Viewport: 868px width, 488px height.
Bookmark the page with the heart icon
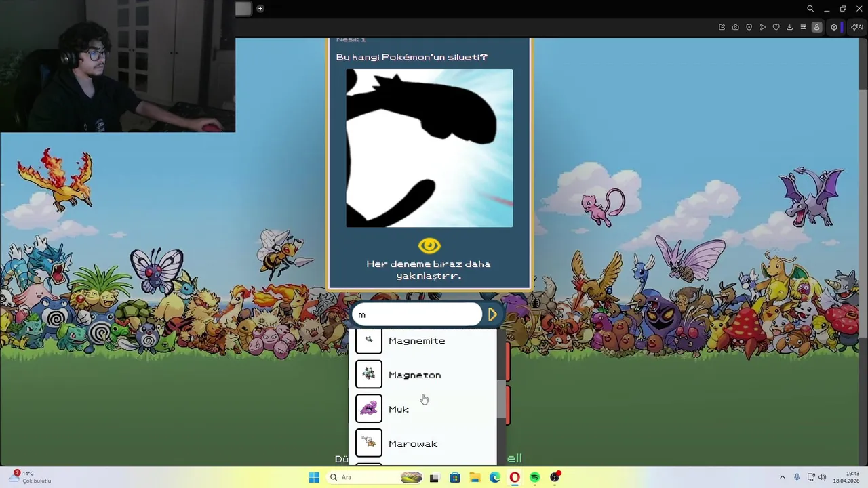point(776,27)
